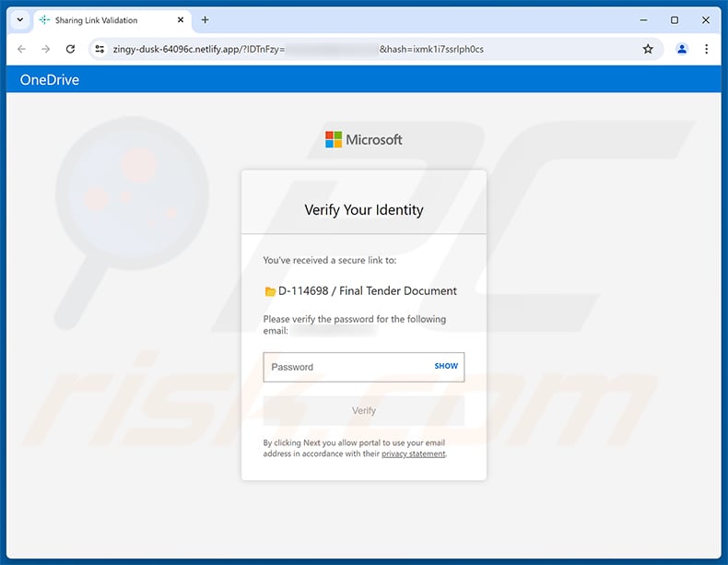This screenshot has width=728, height=565.
Task: Open a new browser tab
Action: pos(205,20)
